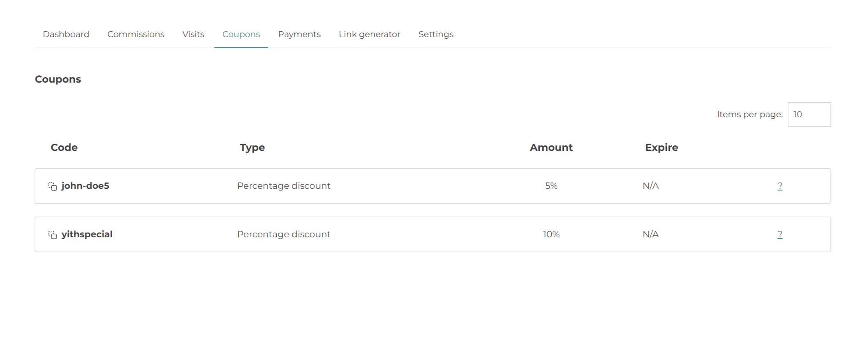This screenshot has width=868, height=354.
Task: Switch to the Settings tab
Action: [436, 34]
